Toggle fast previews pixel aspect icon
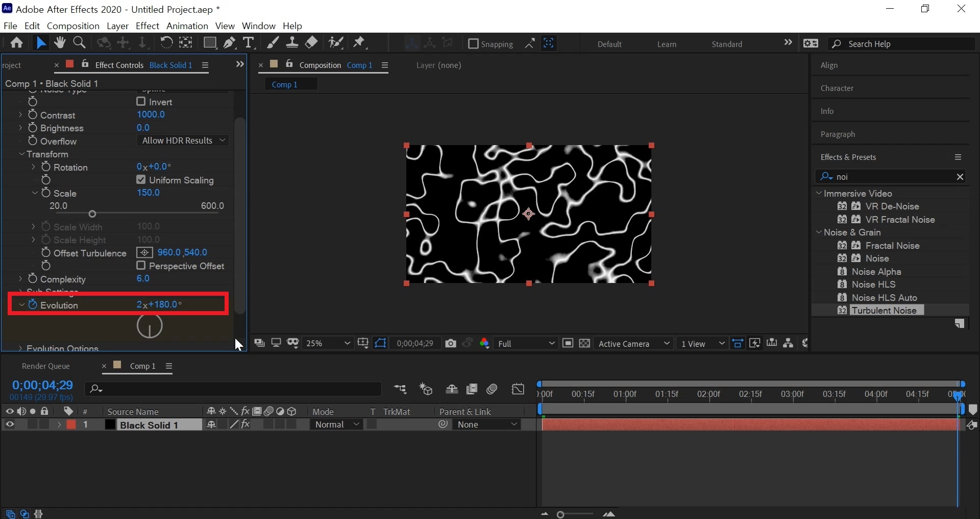This screenshot has height=519, width=980. click(754, 343)
